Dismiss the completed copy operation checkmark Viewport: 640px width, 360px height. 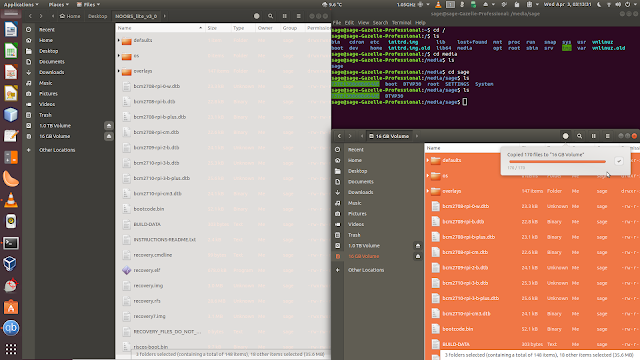[619, 161]
